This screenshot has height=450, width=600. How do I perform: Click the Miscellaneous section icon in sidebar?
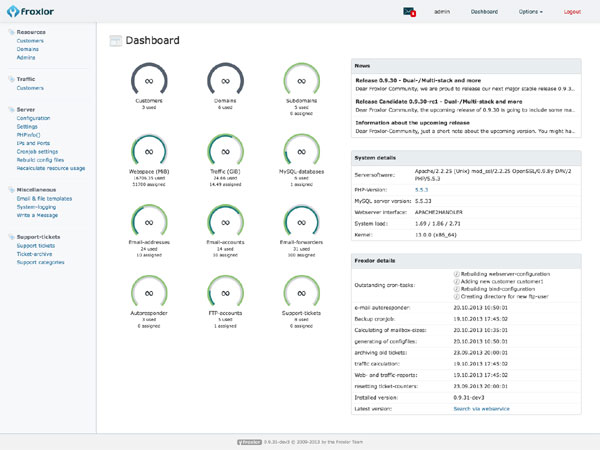click(11, 190)
